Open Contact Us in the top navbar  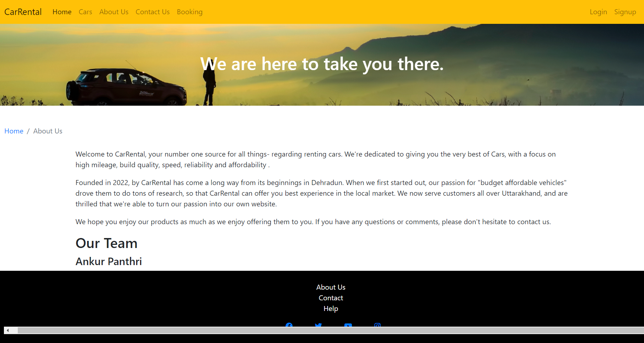tap(152, 12)
